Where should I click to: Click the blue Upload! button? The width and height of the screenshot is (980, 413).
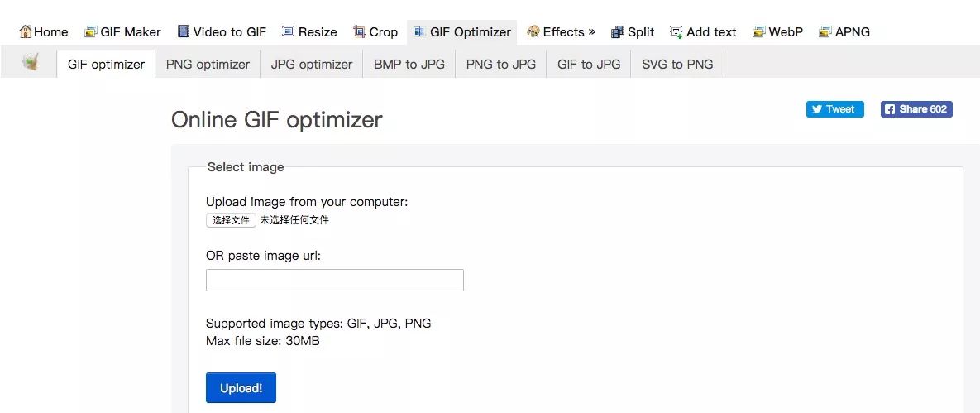tap(241, 387)
